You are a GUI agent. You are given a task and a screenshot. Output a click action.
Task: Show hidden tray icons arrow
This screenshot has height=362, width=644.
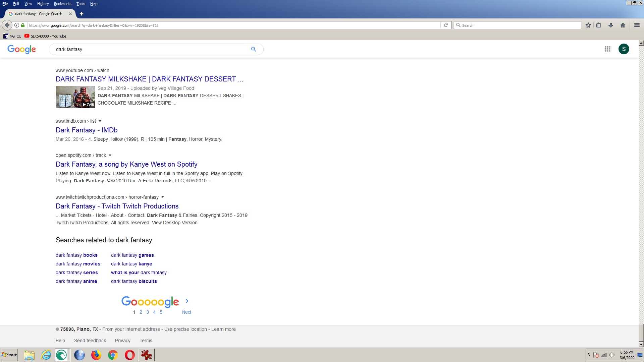click(x=589, y=355)
